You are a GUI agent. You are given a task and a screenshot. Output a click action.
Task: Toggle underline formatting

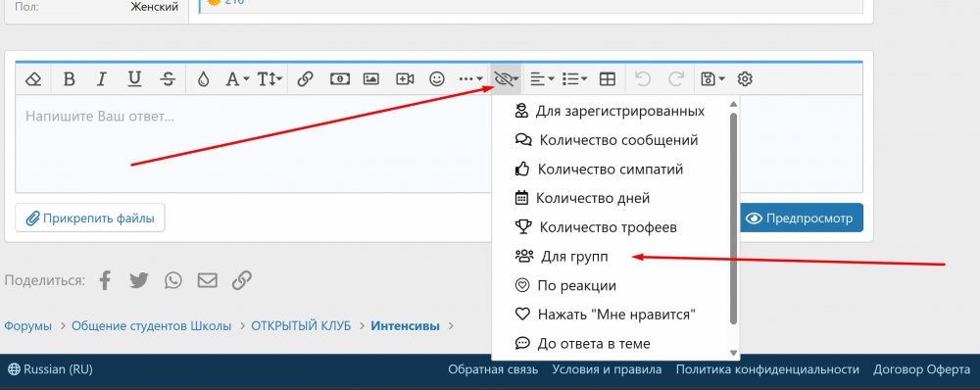click(134, 79)
